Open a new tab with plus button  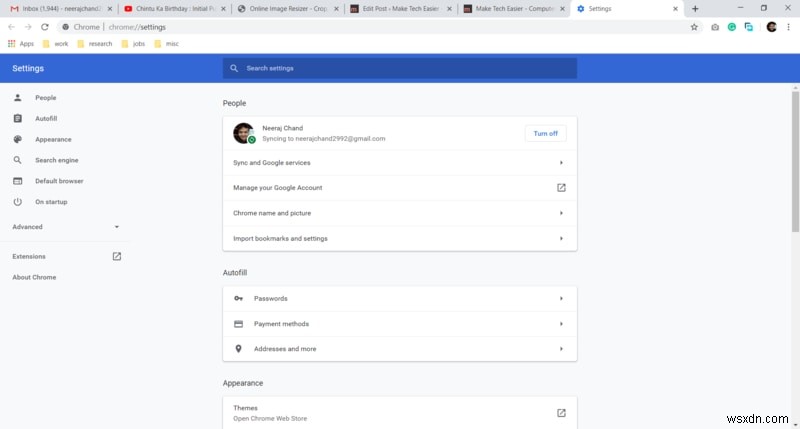click(x=695, y=9)
